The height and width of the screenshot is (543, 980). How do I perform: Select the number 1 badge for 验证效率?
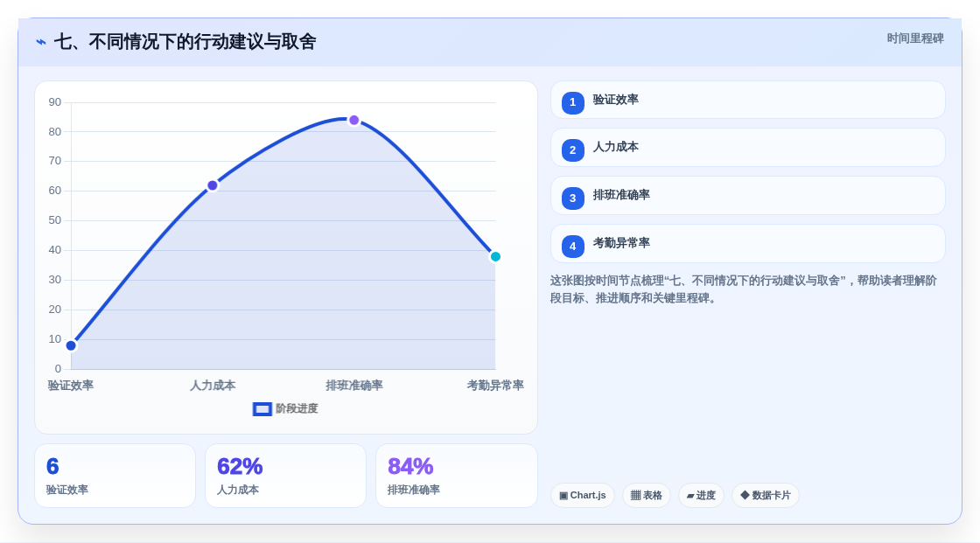(572, 102)
